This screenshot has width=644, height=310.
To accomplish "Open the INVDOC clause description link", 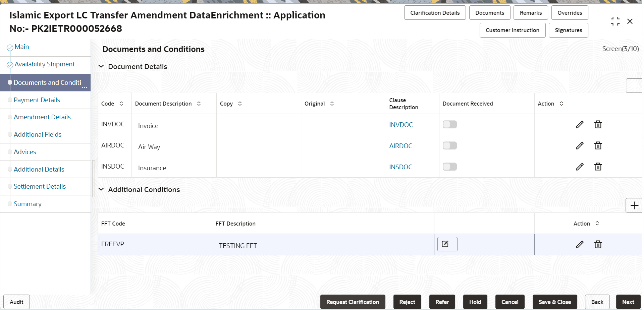I will [400, 124].
